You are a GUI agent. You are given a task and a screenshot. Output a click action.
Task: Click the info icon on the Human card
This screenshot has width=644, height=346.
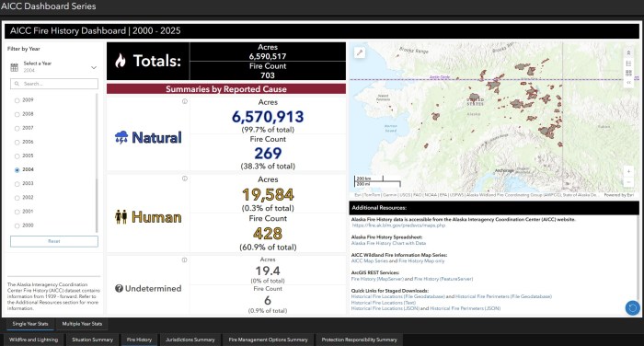185,179
